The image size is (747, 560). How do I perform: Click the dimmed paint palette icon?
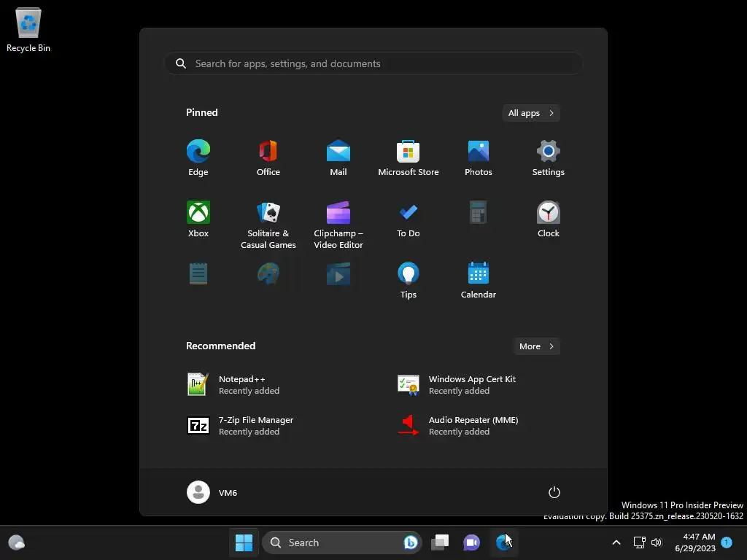268,274
